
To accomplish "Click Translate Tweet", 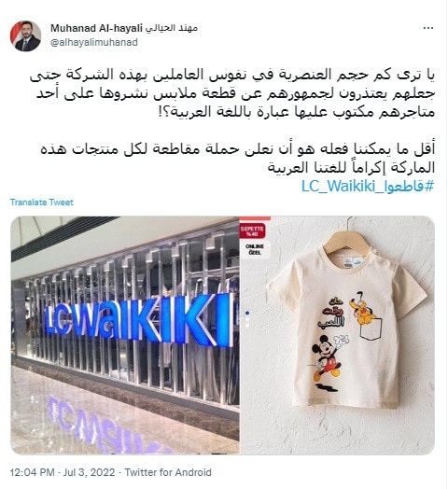I will pos(42,203).
